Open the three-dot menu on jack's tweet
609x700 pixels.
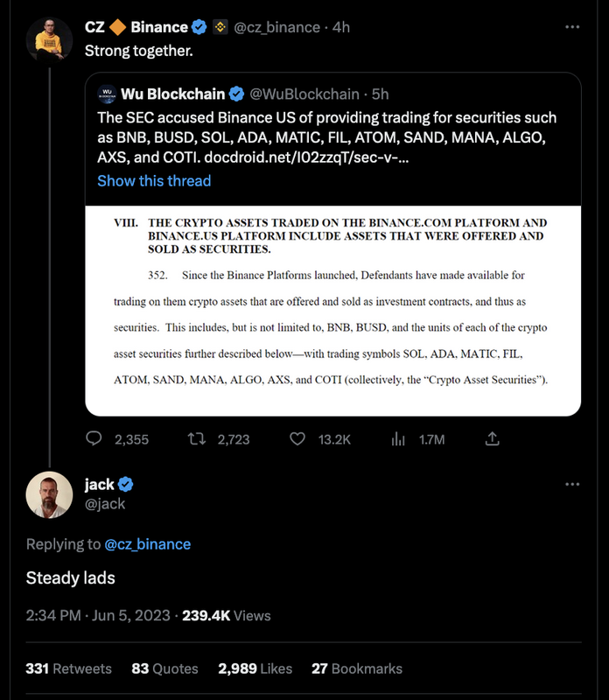tap(572, 484)
